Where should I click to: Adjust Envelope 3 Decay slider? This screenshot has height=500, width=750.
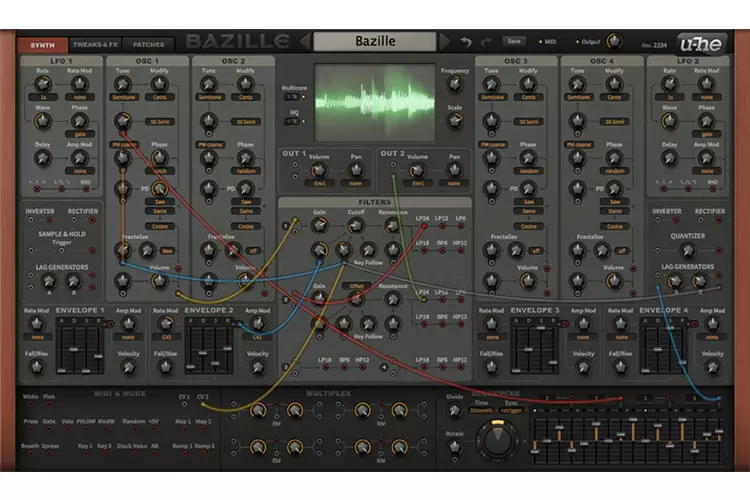click(529, 348)
